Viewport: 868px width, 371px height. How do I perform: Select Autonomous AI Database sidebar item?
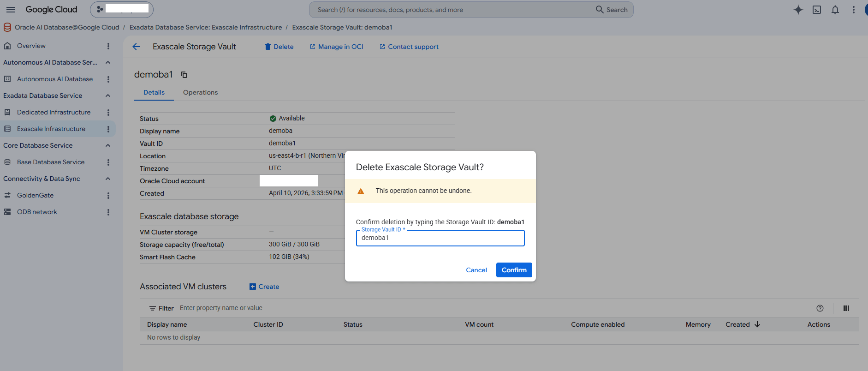[55, 79]
